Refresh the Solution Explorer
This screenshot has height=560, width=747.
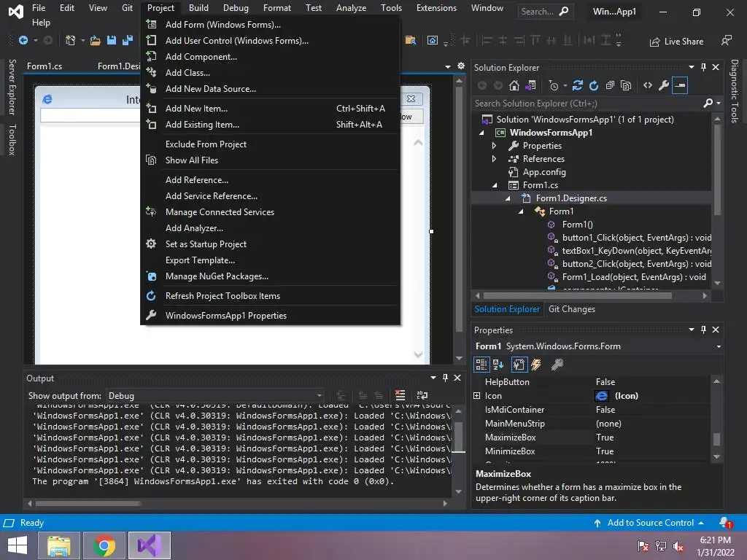[594, 86]
